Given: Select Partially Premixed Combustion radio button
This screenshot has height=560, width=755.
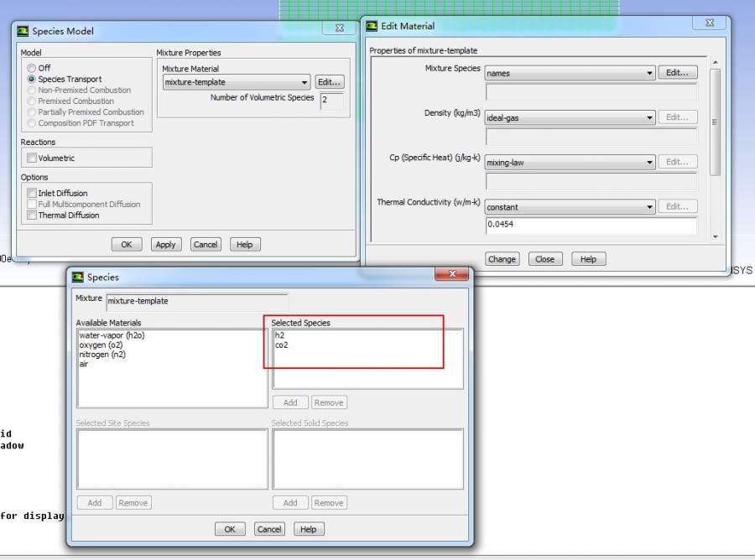Looking at the screenshot, I should [32, 112].
